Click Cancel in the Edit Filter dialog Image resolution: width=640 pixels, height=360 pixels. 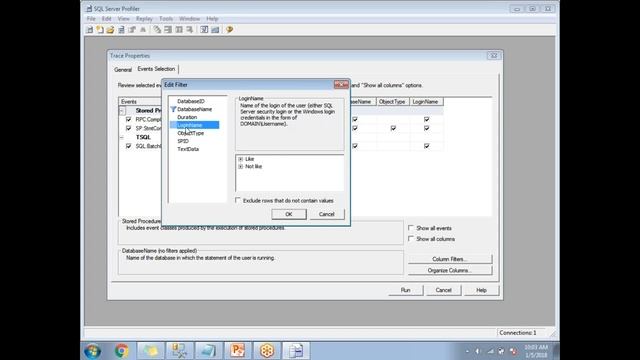coord(327,214)
